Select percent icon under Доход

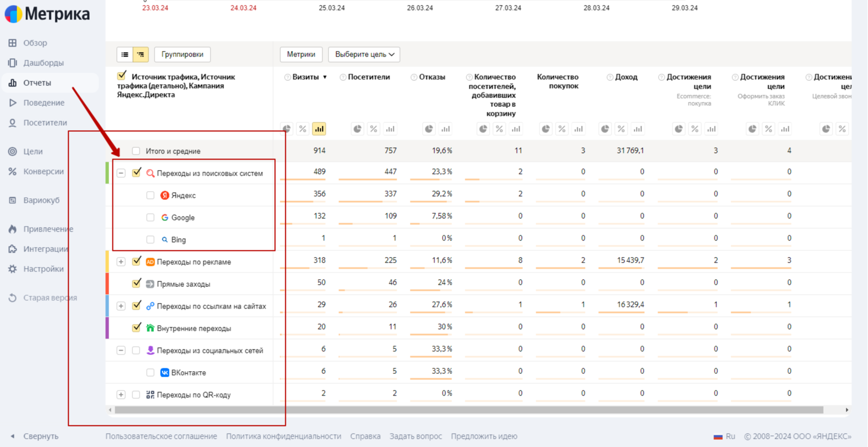[622, 129]
